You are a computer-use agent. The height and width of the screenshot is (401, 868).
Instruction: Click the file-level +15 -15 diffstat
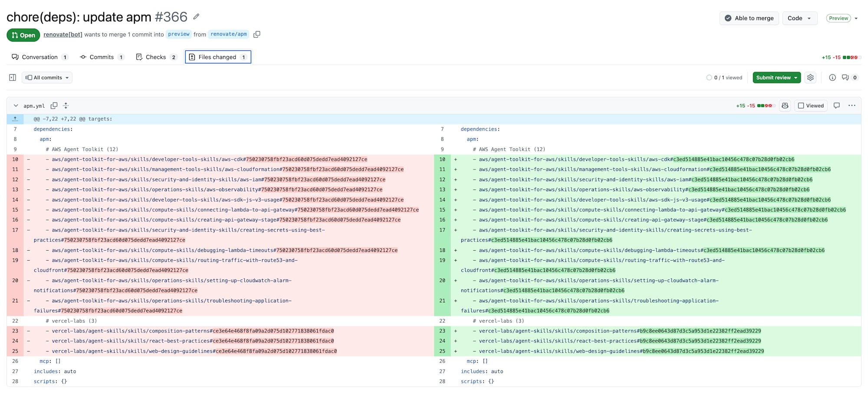(x=755, y=106)
